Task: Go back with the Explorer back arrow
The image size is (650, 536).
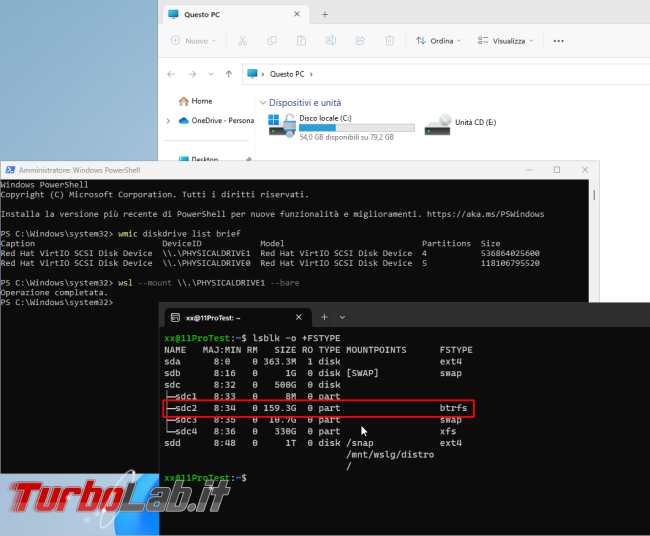Action: click(171, 74)
